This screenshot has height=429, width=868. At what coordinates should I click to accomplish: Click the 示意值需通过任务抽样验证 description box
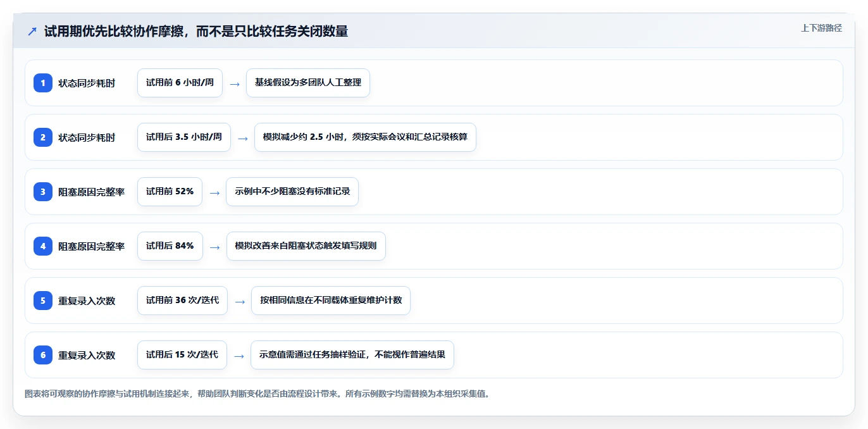tap(352, 355)
